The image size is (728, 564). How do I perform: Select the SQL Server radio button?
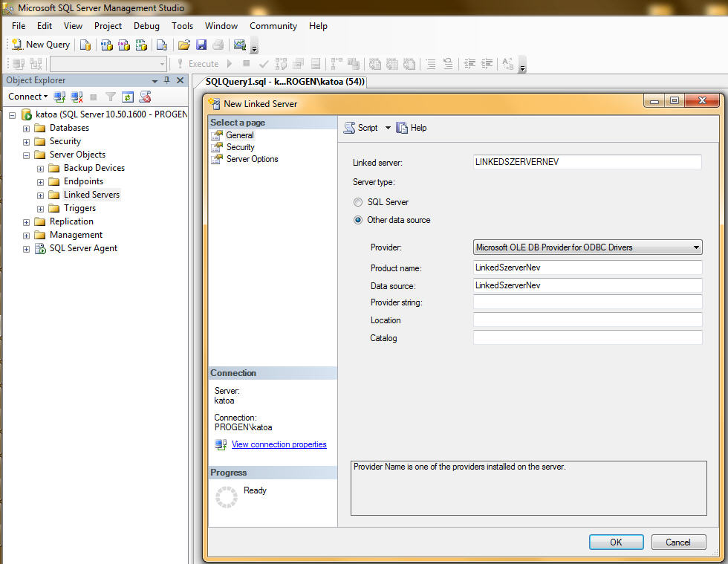(x=358, y=202)
